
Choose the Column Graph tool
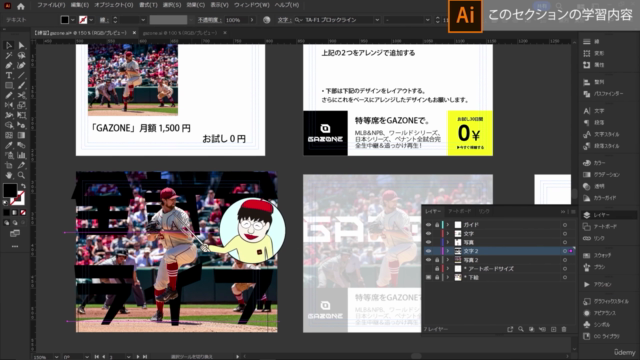pyautogui.click(x=21, y=155)
